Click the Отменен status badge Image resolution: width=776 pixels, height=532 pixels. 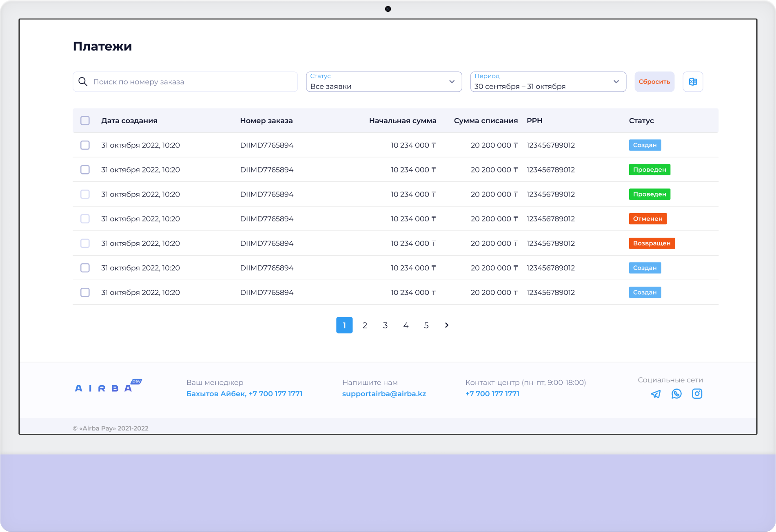coord(647,219)
